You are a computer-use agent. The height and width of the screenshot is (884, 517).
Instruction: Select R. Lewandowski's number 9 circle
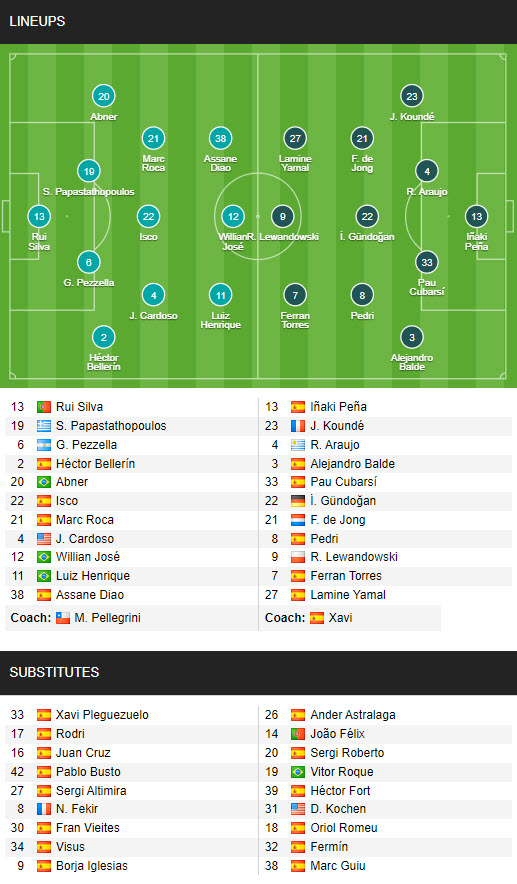click(282, 216)
